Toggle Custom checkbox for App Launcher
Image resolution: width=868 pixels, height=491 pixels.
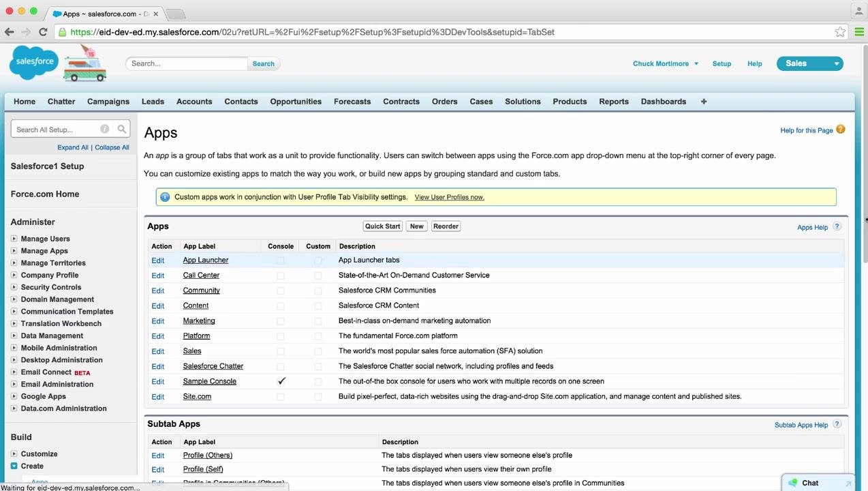tap(318, 261)
